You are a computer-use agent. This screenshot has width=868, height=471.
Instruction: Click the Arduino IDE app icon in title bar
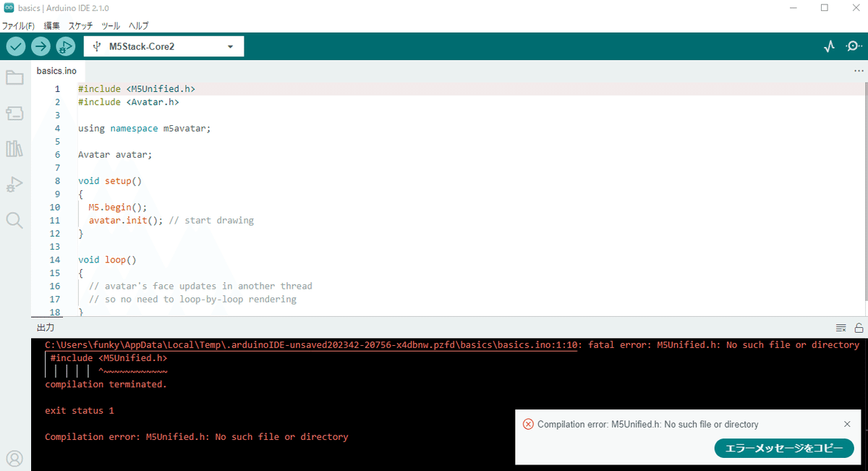click(8, 9)
